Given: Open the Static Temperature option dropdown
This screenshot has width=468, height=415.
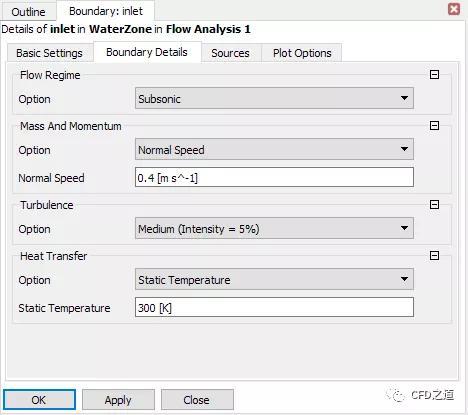Looking at the screenshot, I should point(274,279).
